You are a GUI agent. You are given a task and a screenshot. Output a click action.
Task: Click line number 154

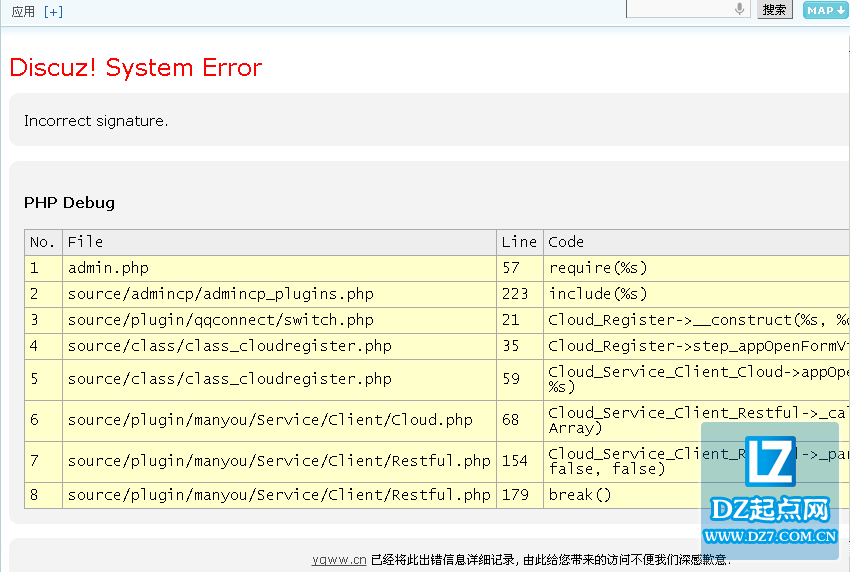tap(519, 462)
